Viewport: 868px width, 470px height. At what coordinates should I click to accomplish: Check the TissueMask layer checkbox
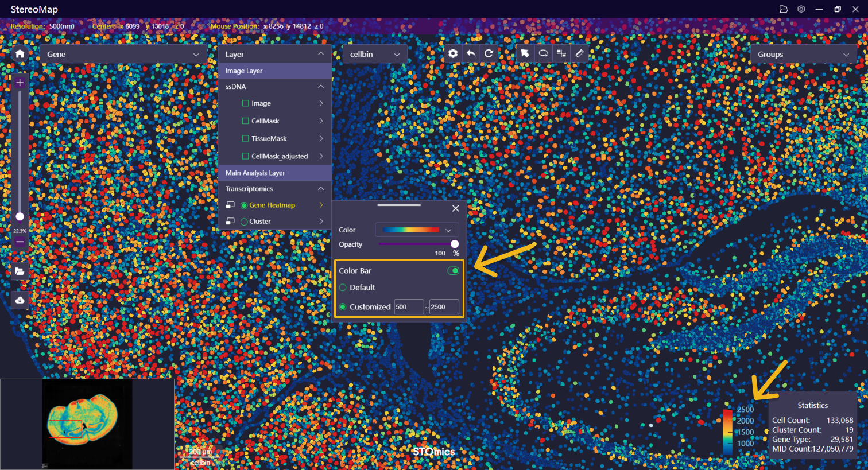[246, 139]
